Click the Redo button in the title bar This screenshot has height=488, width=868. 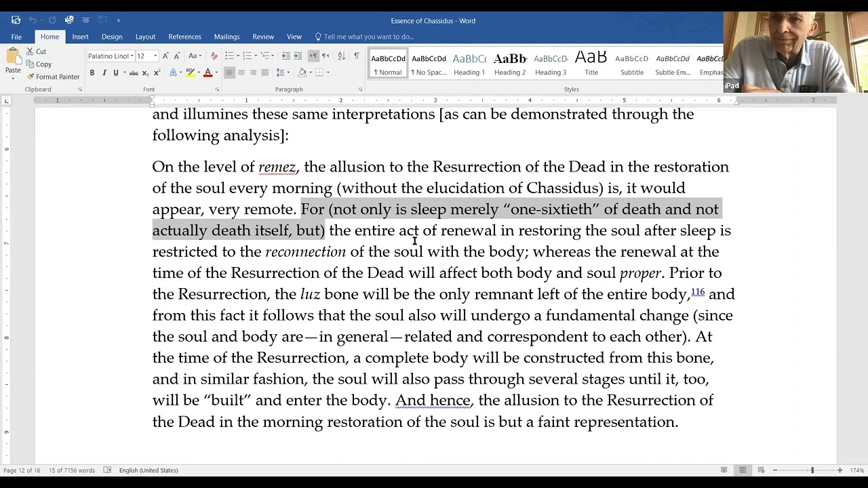pyautogui.click(x=52, y=20)
